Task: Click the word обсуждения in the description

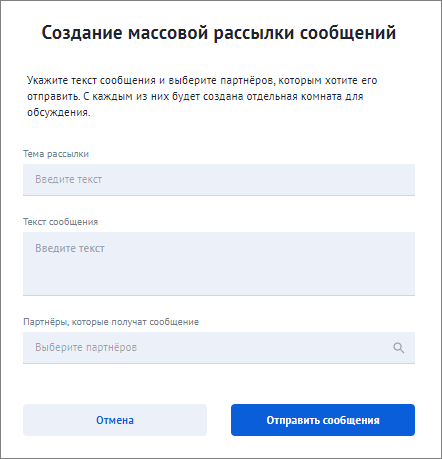Action: click(x=59, y=112)
